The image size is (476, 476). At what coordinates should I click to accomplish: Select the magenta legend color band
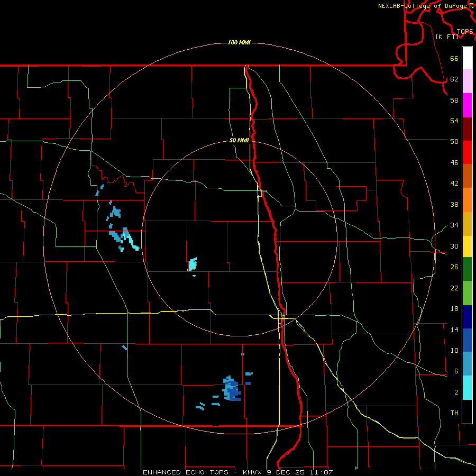tap(467, 105)
